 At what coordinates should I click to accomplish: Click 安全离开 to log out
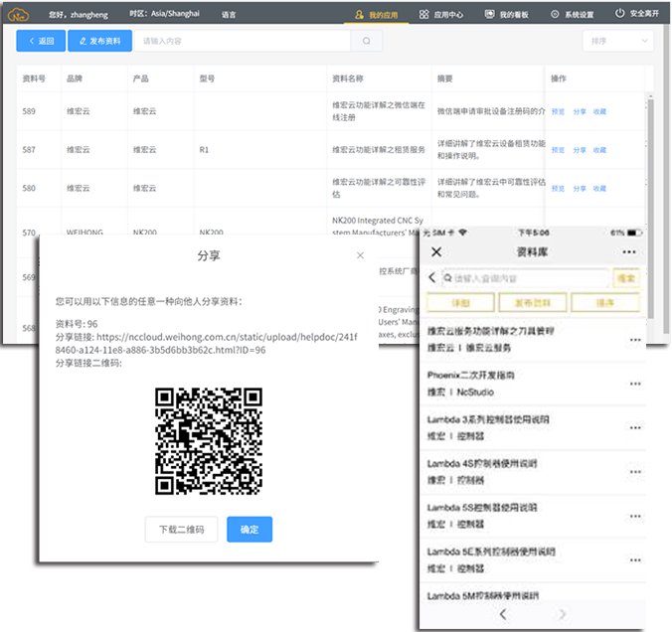pyautogui.click(x=637, y=14)
